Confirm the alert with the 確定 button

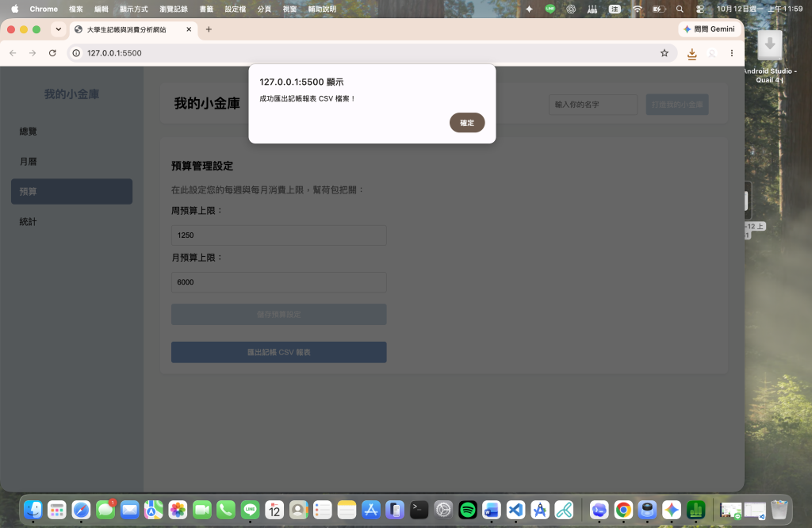click(x=466, y=123)
